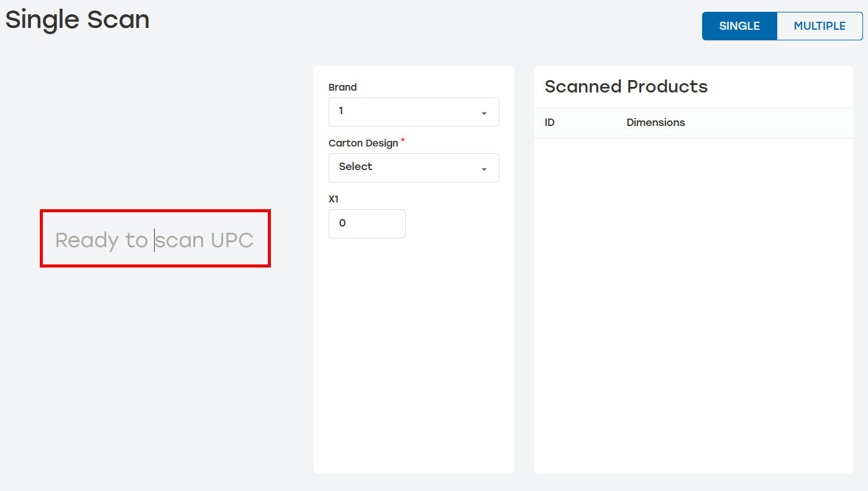Image resolution: width=868 pixels, height=491 pixels.
Task: Click the Brand field label
Action: [x=342, y=88]
